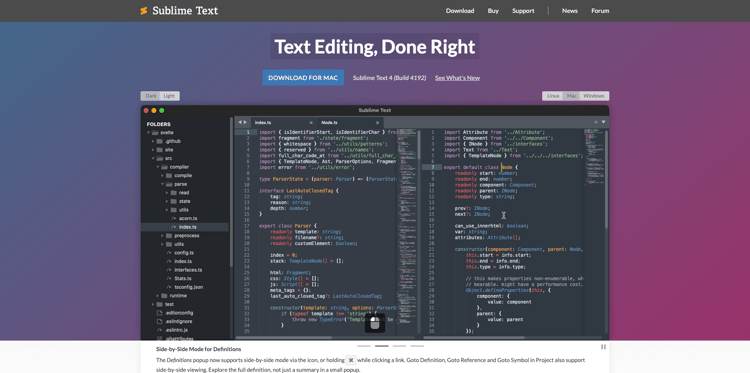
Task: Click the read folder icon
Action: [x=173, y=193]
